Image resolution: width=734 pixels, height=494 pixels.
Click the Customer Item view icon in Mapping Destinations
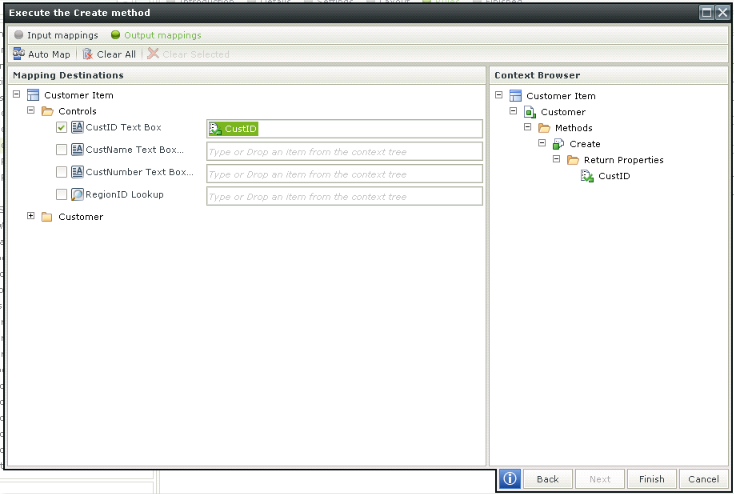click(33, 95)
